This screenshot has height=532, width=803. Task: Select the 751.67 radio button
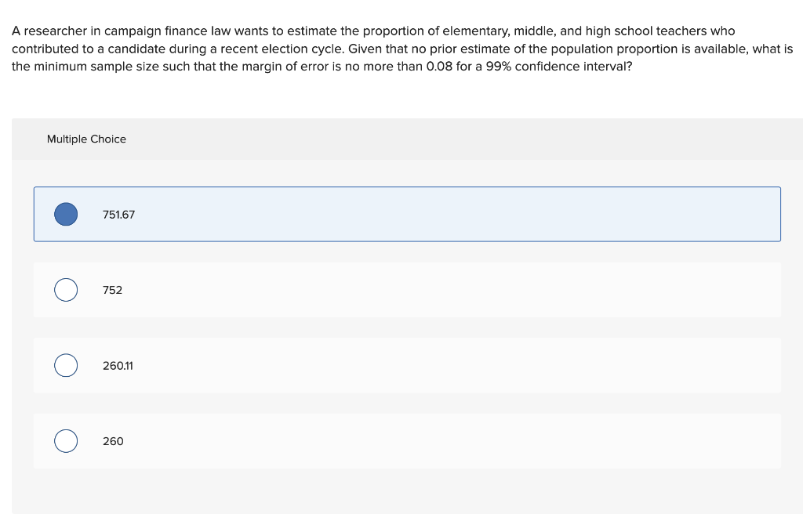(x=66, y=214)
